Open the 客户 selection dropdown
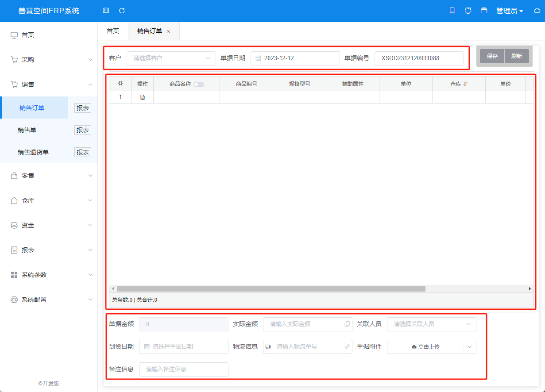Image resolution: width=545 pixels, height=392 pixels. pos(171,58)
